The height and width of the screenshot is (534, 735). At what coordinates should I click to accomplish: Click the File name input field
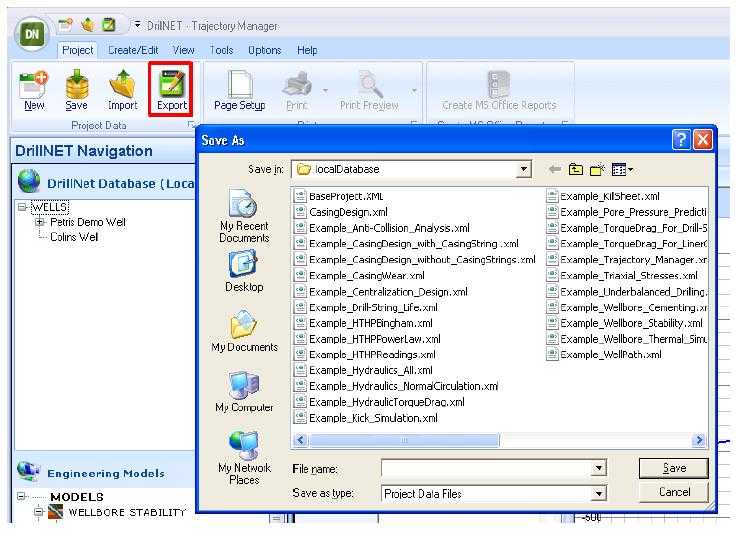click(487, 467)
